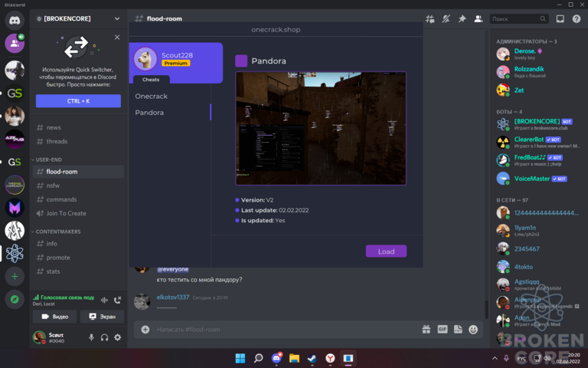Click member 4tokto in online list
This screenshot has width=588, height=368.
click(538, 267)
